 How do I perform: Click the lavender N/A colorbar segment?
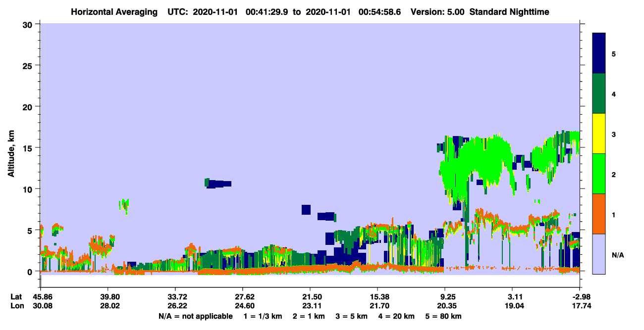599,254
